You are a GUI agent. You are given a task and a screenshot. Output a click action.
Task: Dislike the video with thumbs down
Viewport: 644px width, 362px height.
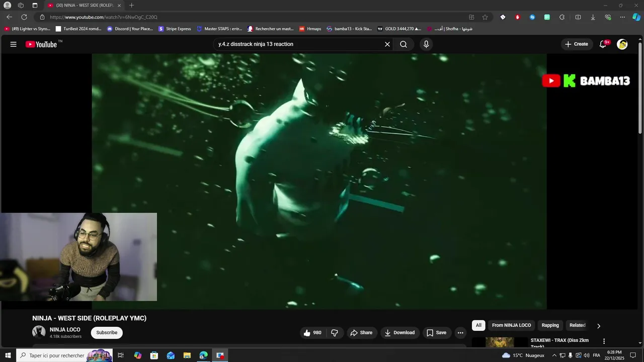pos(335,333)
